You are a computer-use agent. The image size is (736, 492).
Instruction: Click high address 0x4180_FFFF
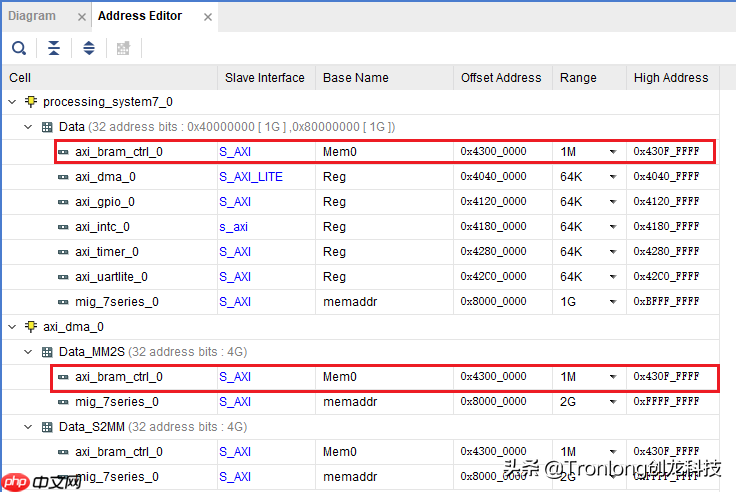(x=666, y=226)
